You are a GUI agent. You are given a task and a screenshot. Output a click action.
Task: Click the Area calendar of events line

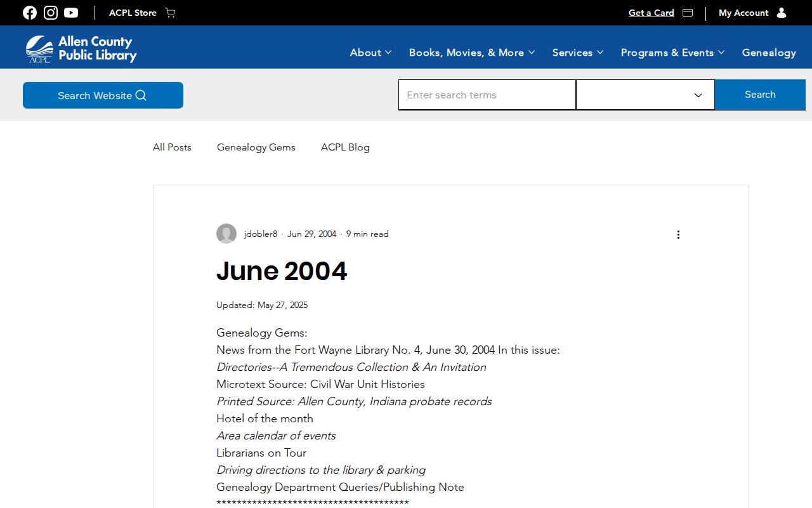click(x=276, y=436)
